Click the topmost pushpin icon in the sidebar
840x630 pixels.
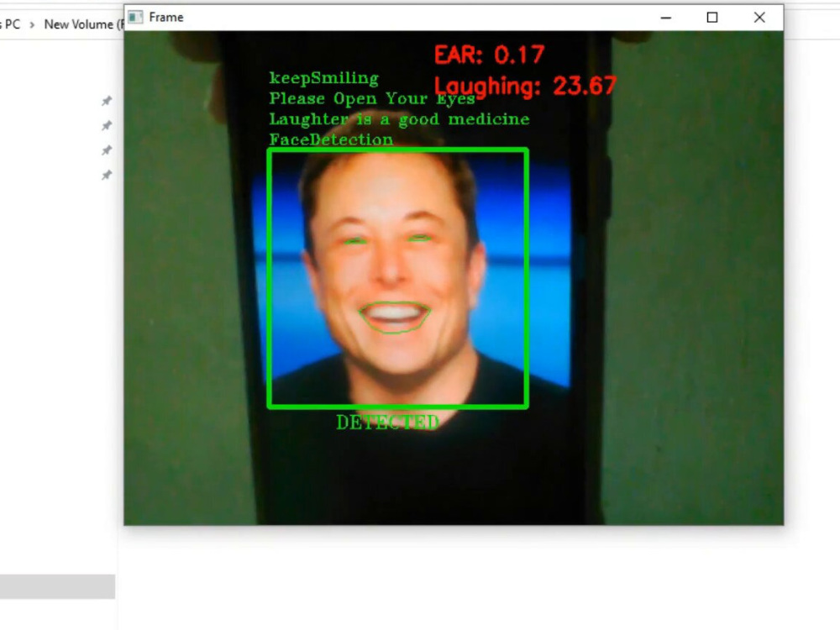(106, 101)
